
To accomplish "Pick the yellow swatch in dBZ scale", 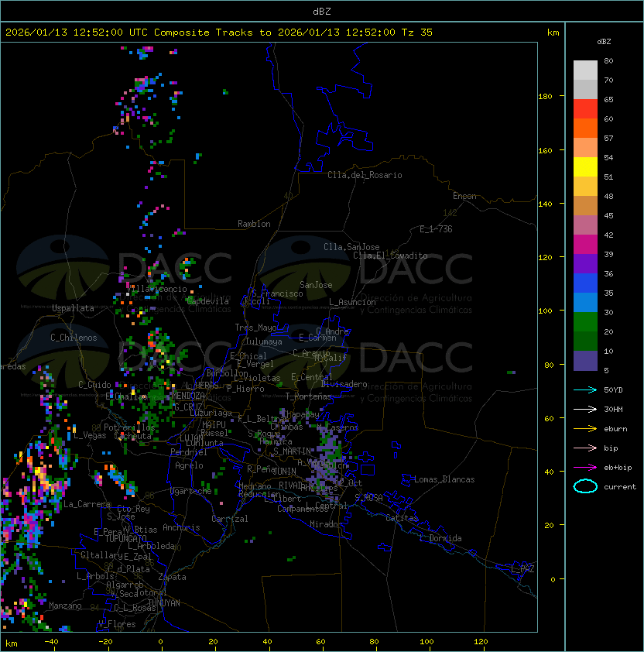I will (x=585, y=166).
